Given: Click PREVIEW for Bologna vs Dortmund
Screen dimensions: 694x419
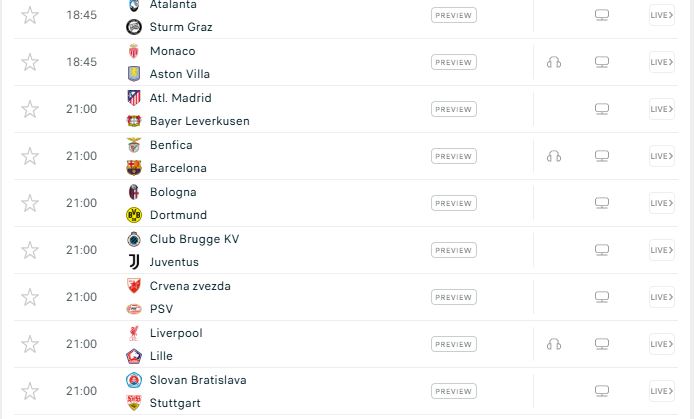Looking at the screenshot, I should click(454, 203).
